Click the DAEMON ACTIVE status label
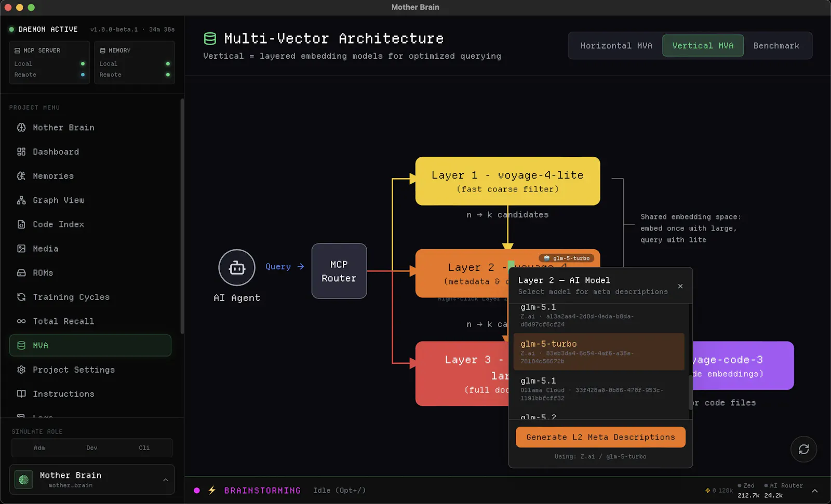 pyautogui.click(x=48, y=30)
